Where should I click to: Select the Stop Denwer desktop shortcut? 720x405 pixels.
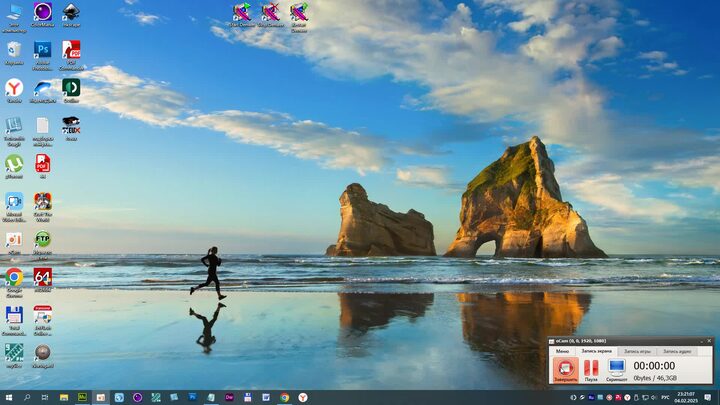pyautogui.click(x=270, y=16)
